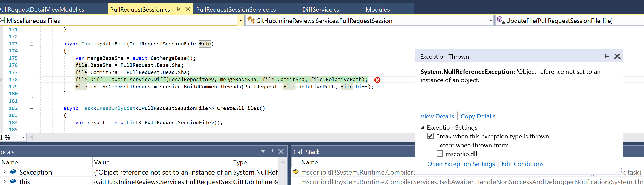Close the Exception Thrown popup

[617, 56]
